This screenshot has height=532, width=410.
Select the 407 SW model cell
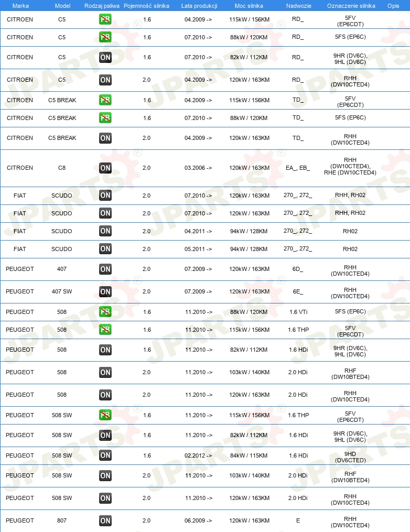62,291
